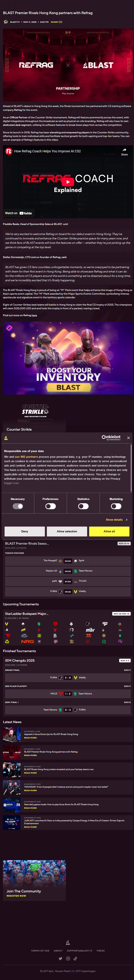The width and height of the screenshot is (134, 980).
Task: Close the Cookiebot consent dialog
Action: coord(128,438)
